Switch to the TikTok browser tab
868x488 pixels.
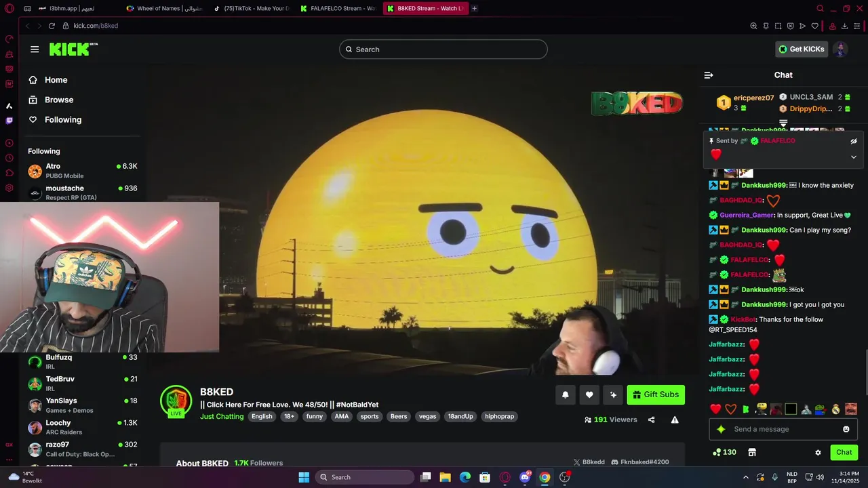pos(252,8)
